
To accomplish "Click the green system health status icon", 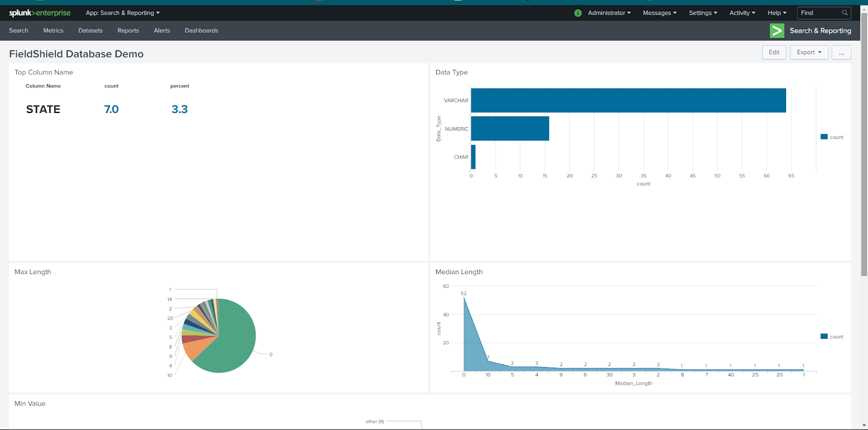I will click(x=578, y=13).
